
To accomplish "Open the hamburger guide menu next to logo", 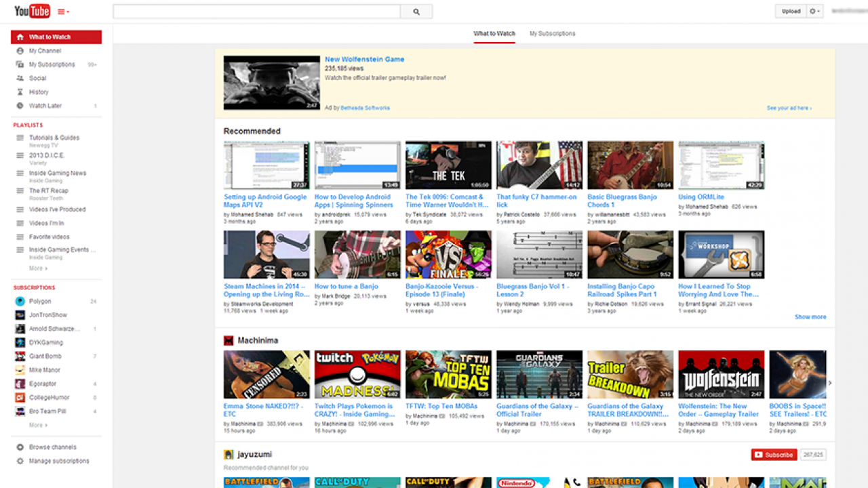I will click(x=62, y=11).
